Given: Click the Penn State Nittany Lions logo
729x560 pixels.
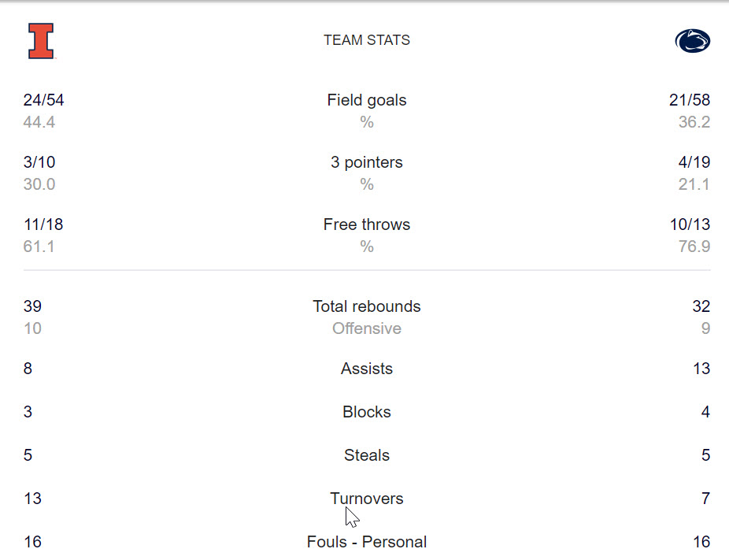Looking at the screenshot, I should click(693, 41).
